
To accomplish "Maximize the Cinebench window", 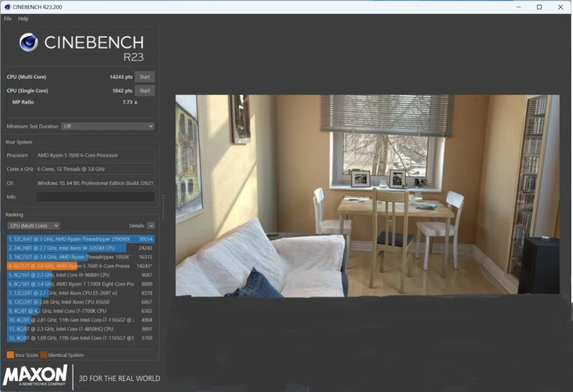I will [x=539, y=7].
